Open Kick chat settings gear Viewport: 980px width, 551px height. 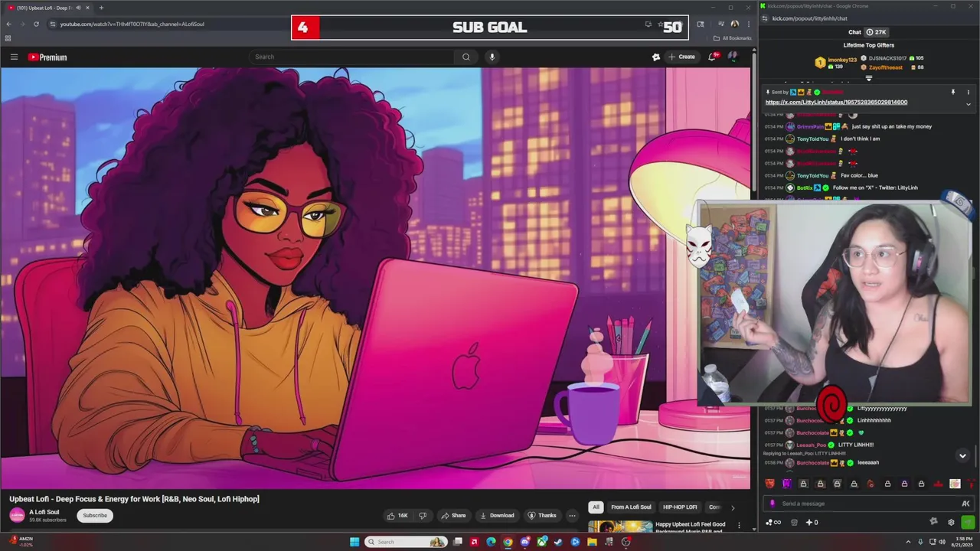point(951,522)
